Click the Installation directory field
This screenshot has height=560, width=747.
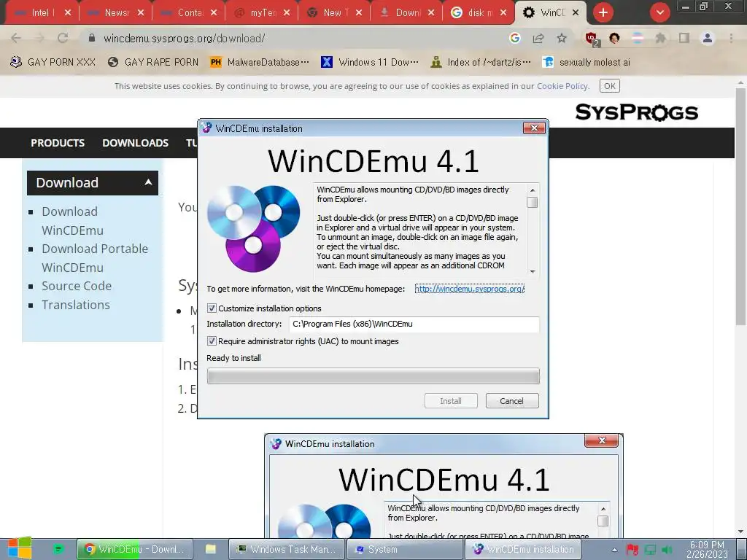pos(414,324)
